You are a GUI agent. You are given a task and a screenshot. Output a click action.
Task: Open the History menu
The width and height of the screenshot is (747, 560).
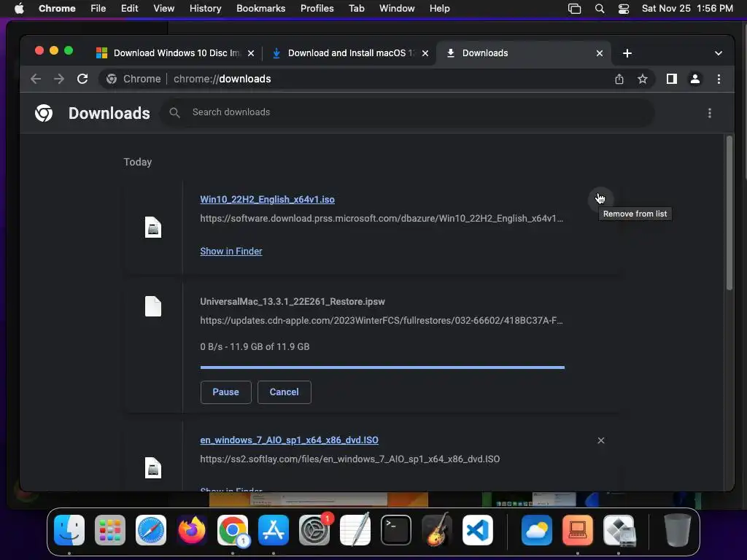tap(205, 9)
